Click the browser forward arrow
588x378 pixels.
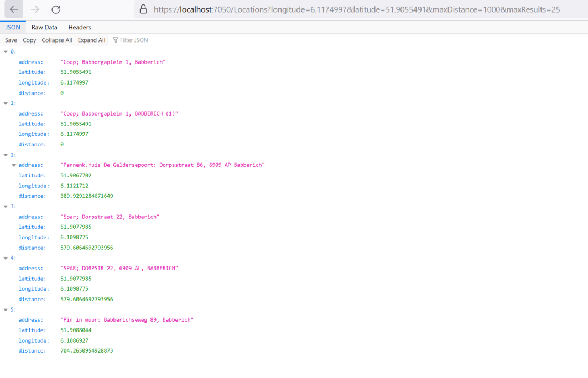tap(35, 9)
